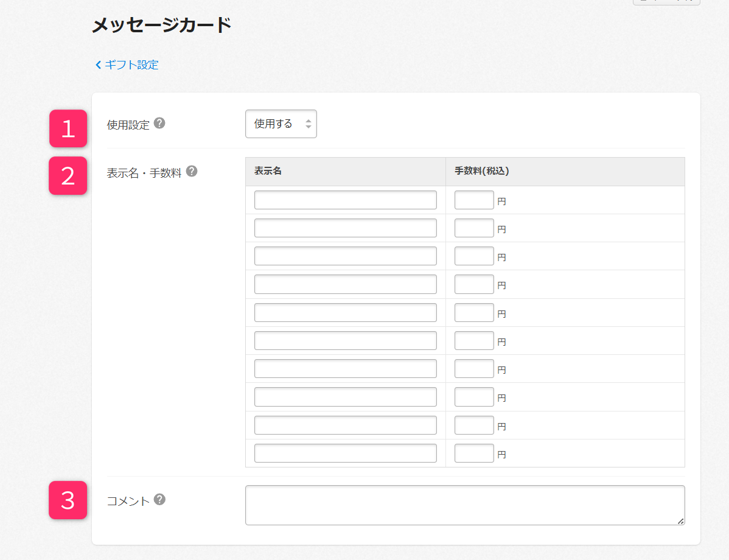Click the last 表示名 text field
Screen dimensions: 729x560
click(x=345, y=453)
